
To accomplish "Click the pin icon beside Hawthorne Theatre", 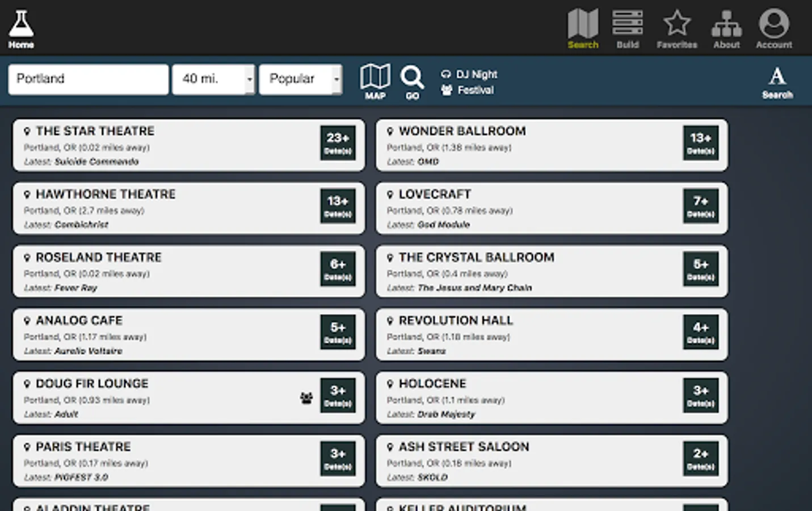I will (x=27, y=194).
